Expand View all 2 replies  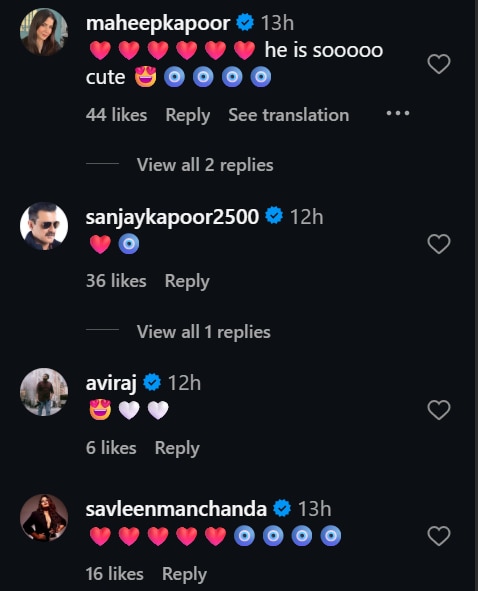205,165
